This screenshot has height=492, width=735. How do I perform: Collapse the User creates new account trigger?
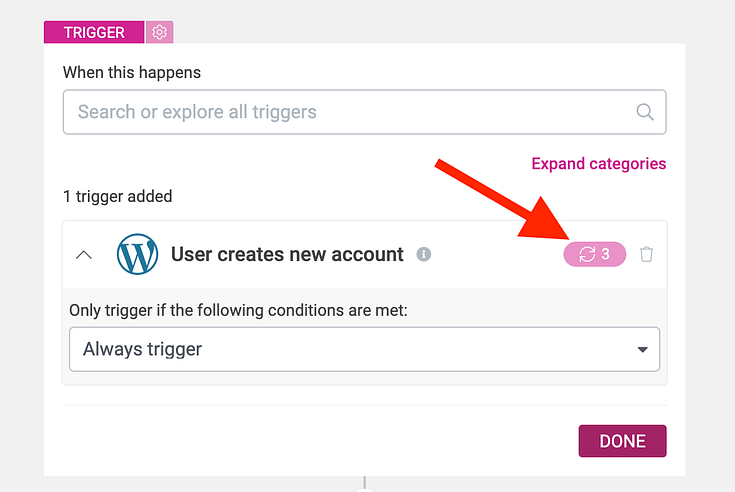coord(84,254)
